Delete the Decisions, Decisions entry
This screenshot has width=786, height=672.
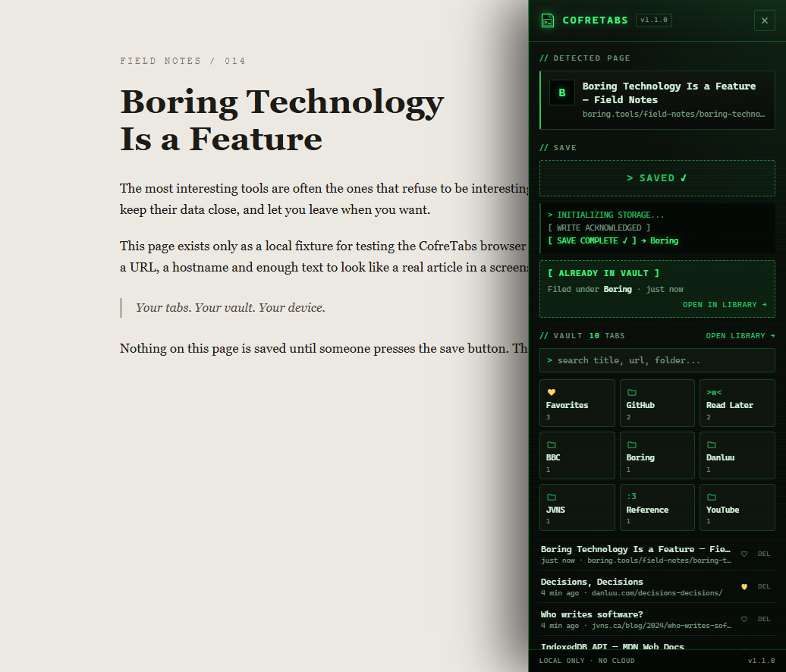[x=764, y=586]
